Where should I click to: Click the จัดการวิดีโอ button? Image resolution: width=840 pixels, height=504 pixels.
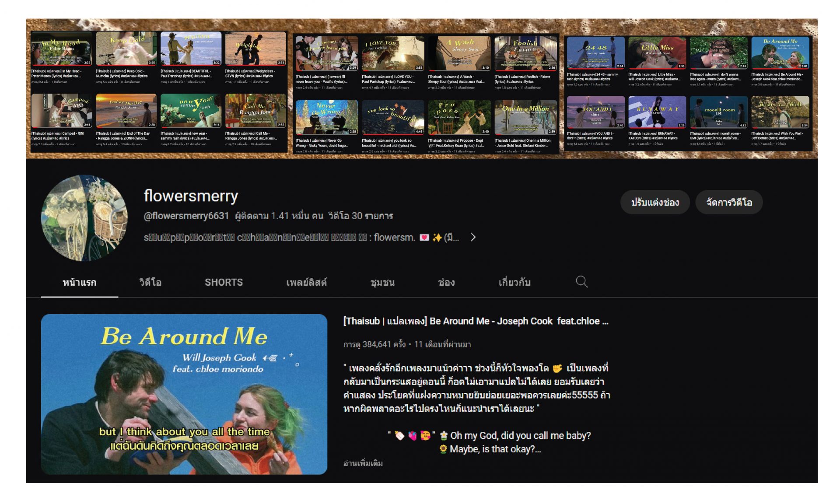point(729,202)
